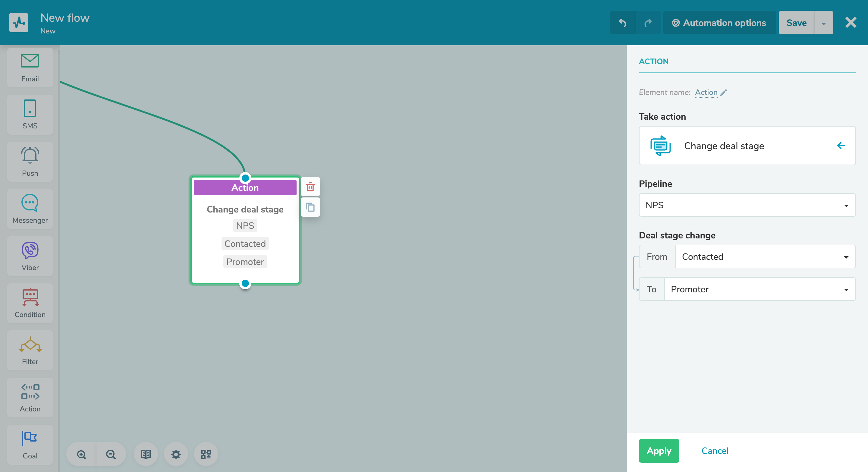Add an SMS element from the sidebar

[30, 115]
